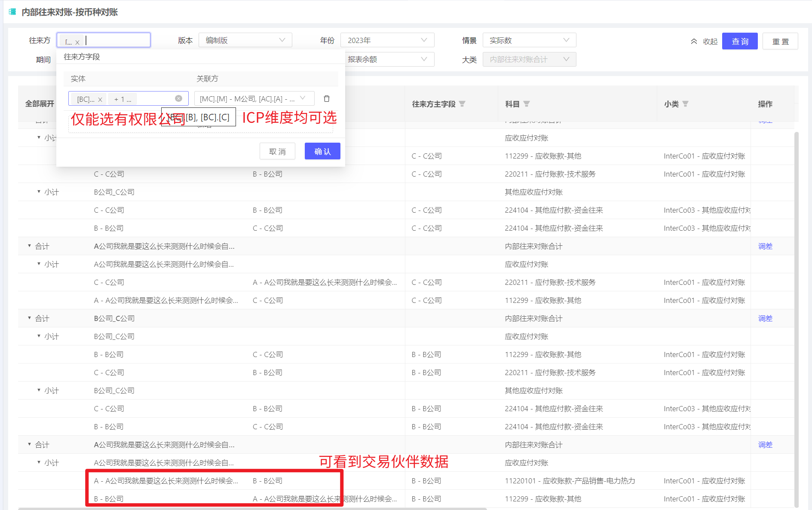Screen dimensions: 812x510
Task: Click the blue 查询 button
Action: [739, 41]
